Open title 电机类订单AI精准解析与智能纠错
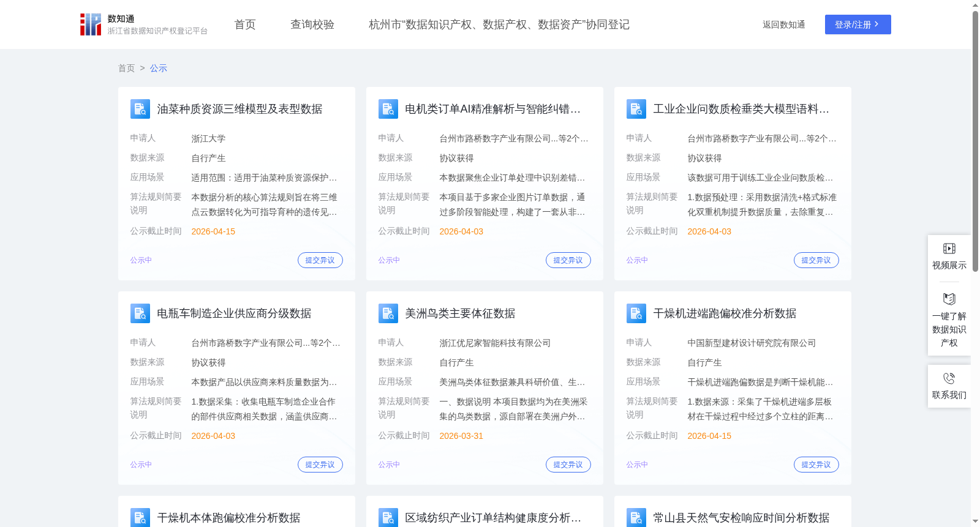 pos(492,109)
